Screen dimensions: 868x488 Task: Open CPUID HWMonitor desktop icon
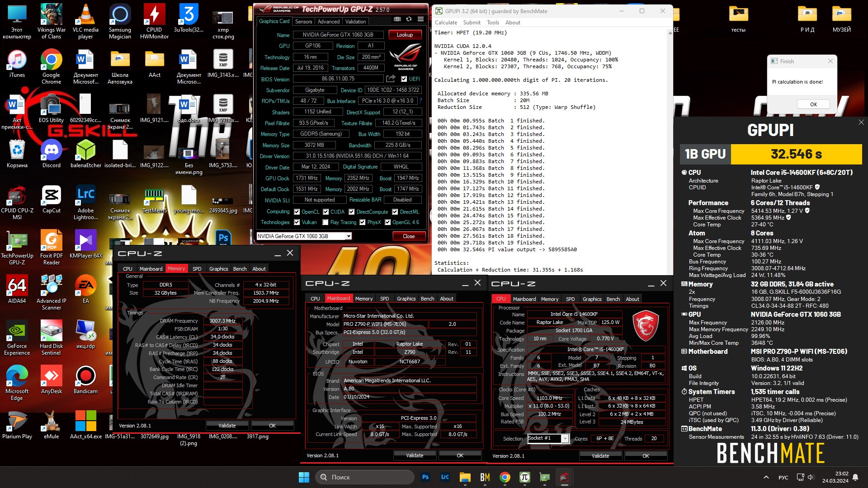click(154, 21)
